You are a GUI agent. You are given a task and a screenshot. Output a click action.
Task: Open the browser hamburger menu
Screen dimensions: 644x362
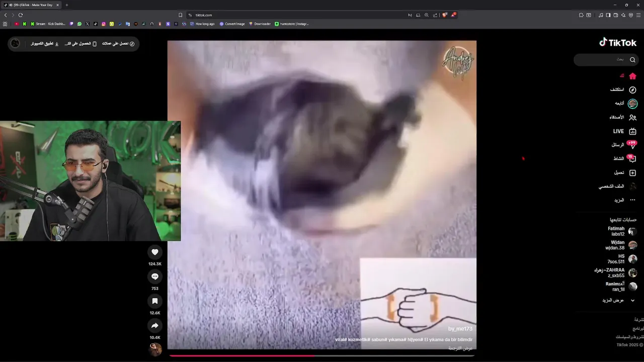click(638, 15)
